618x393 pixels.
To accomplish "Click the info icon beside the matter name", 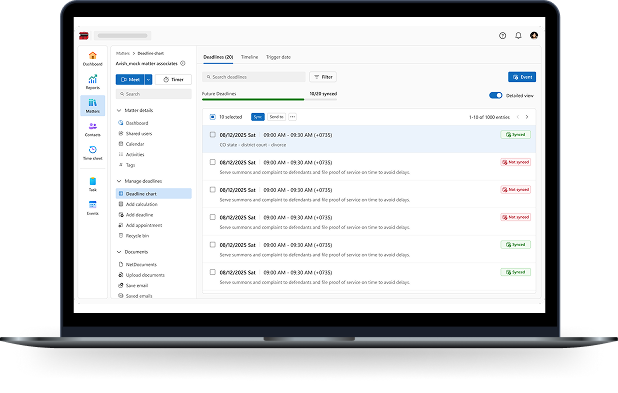I will point(182,63).
